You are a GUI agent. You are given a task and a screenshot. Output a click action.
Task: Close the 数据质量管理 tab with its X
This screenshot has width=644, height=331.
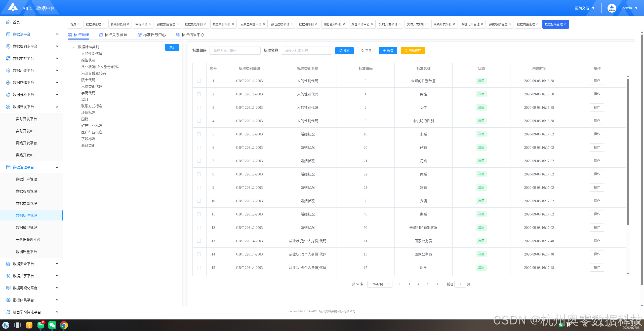(537, 24)
